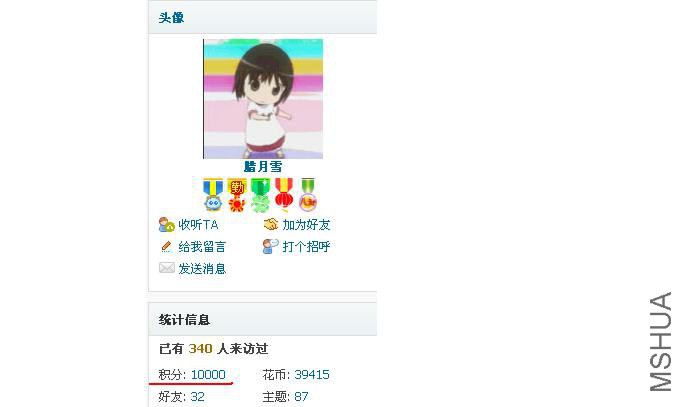Open the 主题 count 87

pyautogui.click(x=301, y=397)
